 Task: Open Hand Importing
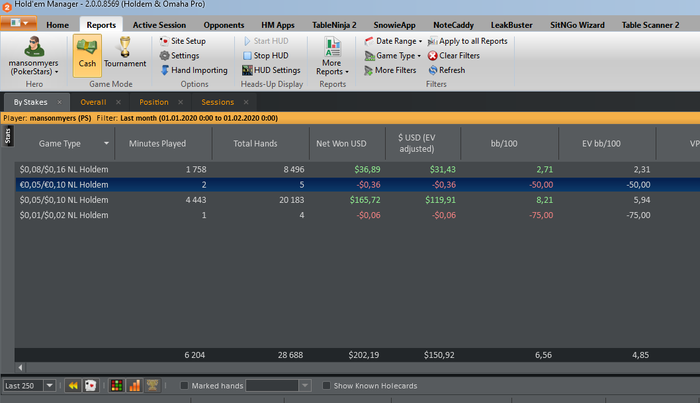pyautogui.click(x=194, y=71)
